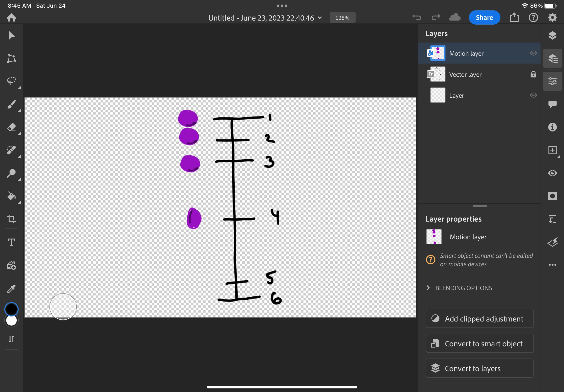Select the Crop tool

coord(11,219)
